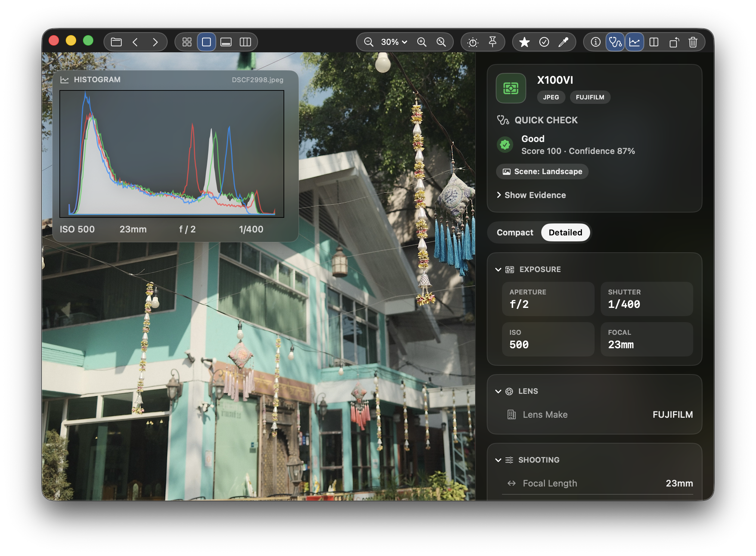Select the Detailed tab
756x556 pixels.
pos(565,232)
